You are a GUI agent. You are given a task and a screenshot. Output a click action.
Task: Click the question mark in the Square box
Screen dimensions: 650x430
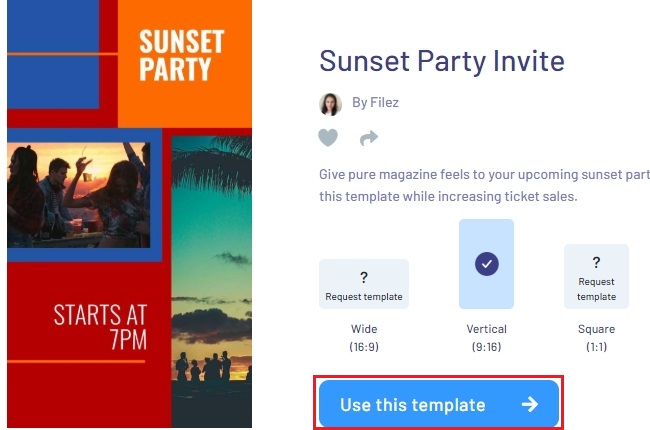(596, 262)
